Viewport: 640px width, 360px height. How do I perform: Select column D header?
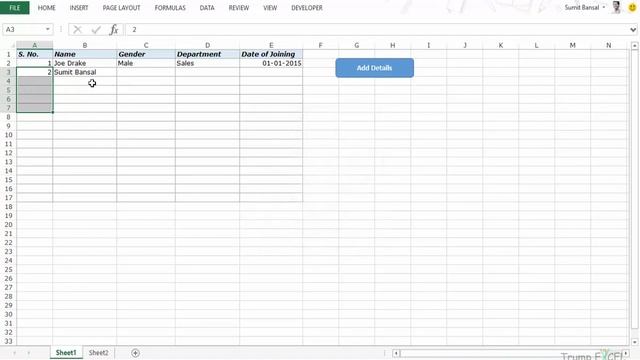[x=207, y=45]
